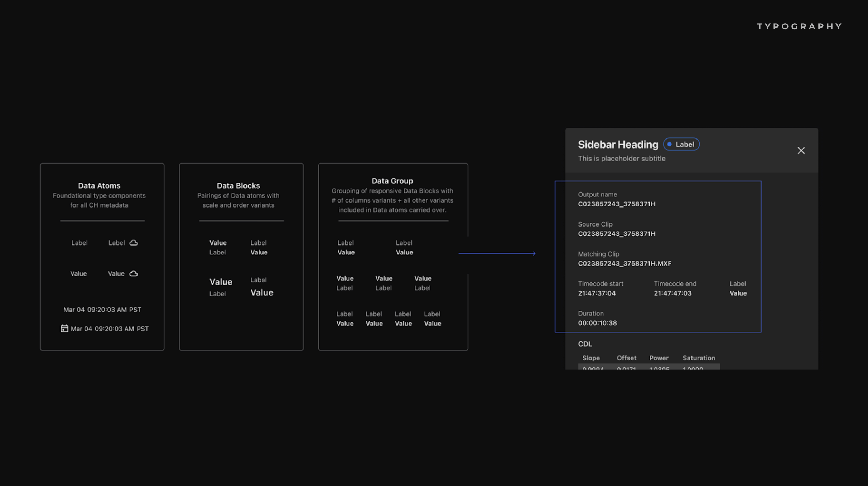The height and width of the screenshot is (486, 868).
Task: Click the blue arrow pointing to sidebar
Action: pos(497,253)
